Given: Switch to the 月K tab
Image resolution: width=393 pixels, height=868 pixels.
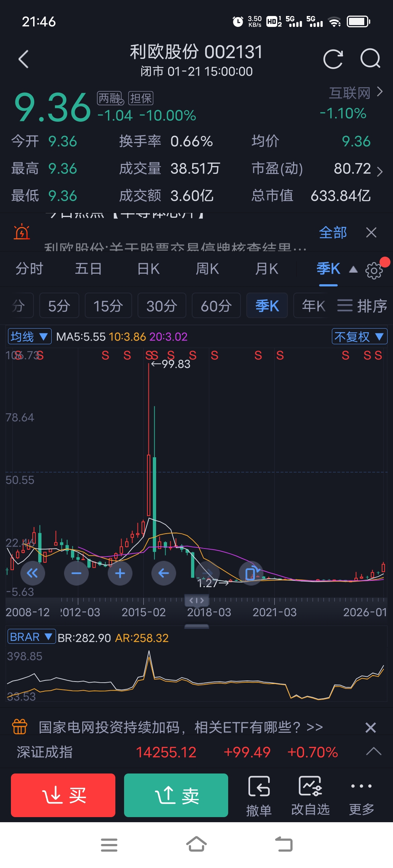Looking at the screenshot, I should click(267, 269).
